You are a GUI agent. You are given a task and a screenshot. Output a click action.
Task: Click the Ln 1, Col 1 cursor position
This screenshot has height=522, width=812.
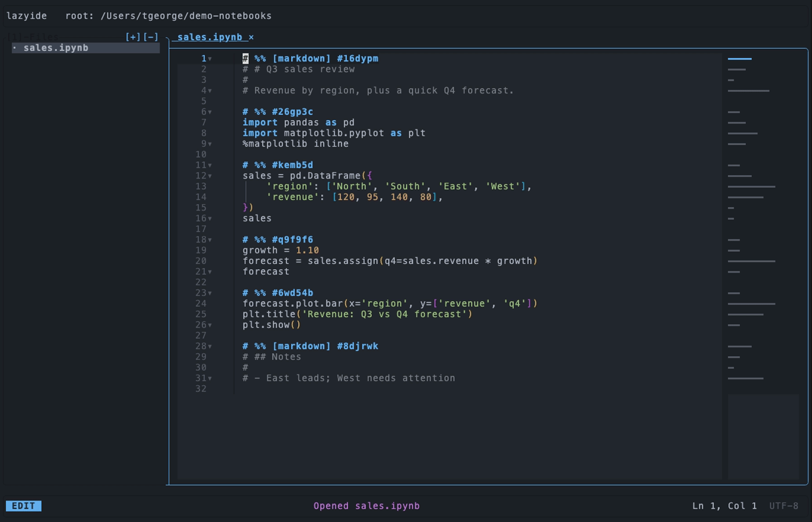(724, 506)
